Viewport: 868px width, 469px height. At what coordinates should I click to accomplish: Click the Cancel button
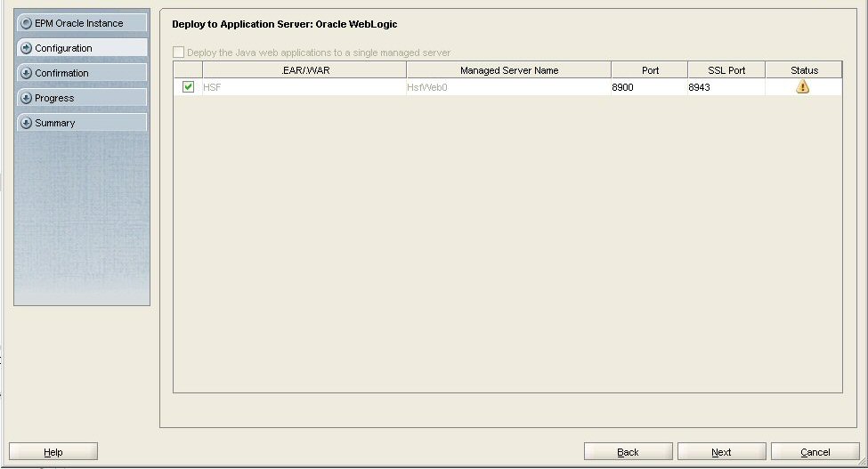pyautogui.click(x=815, y=452)
